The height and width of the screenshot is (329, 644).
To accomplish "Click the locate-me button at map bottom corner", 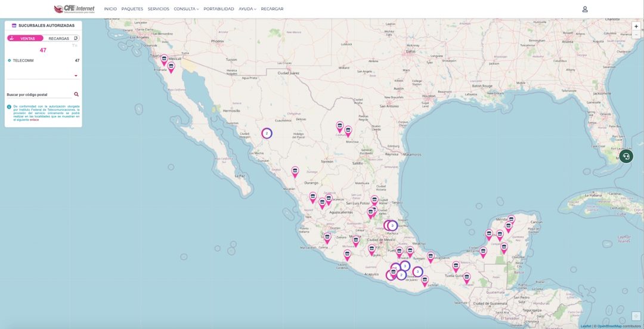I will tap(636, 316).
